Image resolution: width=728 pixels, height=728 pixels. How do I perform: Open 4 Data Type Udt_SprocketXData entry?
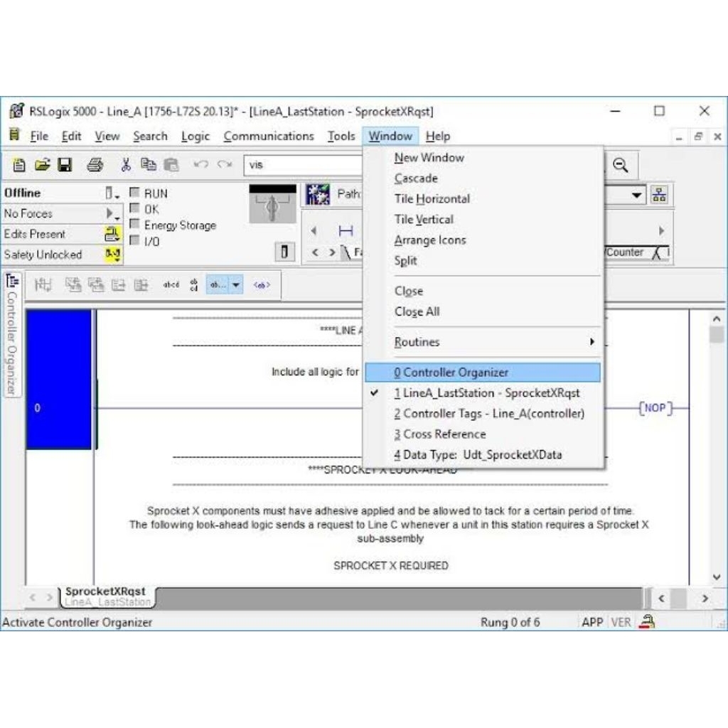(x=483, y=454)
